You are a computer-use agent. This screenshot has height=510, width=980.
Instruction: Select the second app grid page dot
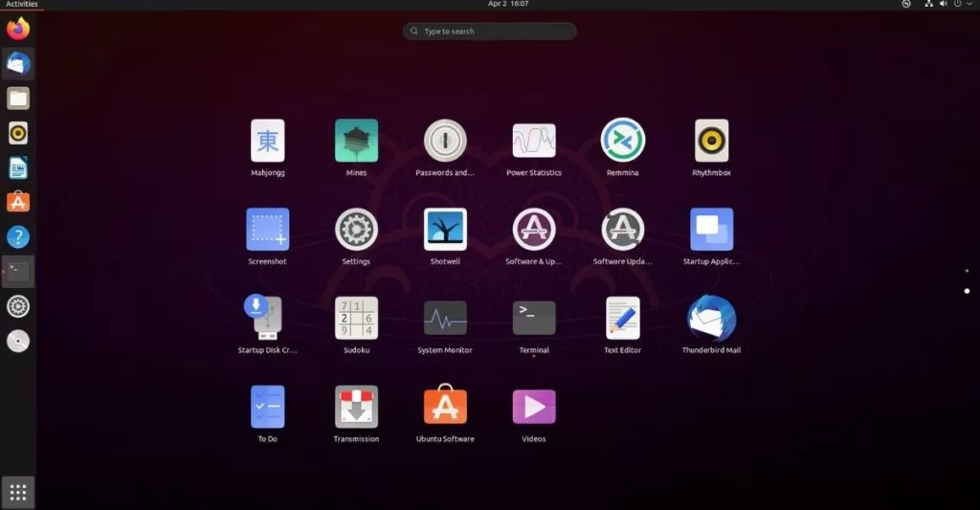pos(967,291)
